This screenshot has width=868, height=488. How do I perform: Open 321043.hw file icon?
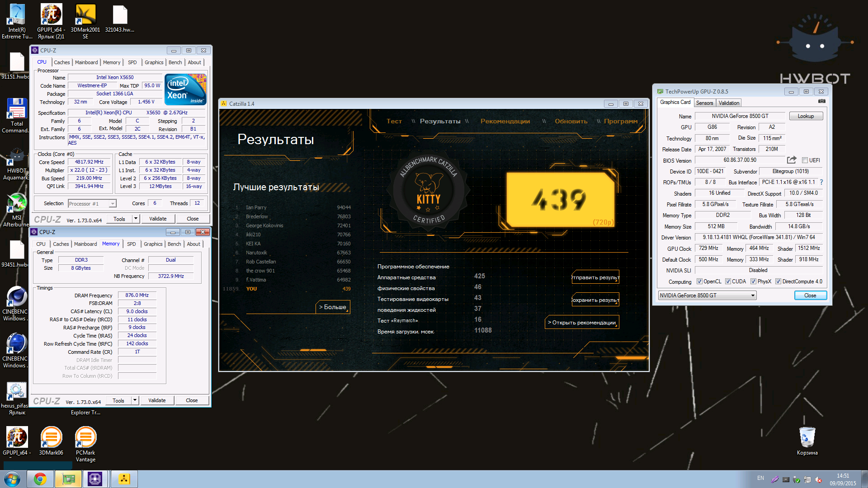pos(120,19)
